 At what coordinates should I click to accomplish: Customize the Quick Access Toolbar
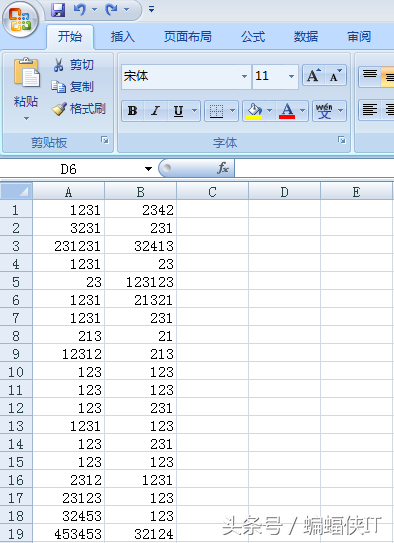pos(151,9)
